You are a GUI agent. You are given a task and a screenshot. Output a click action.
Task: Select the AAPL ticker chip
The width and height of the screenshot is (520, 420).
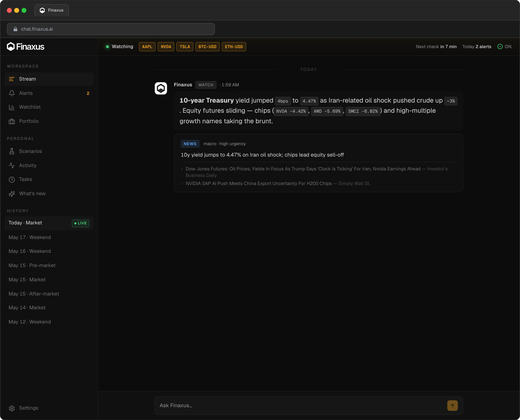click(147, 47)
